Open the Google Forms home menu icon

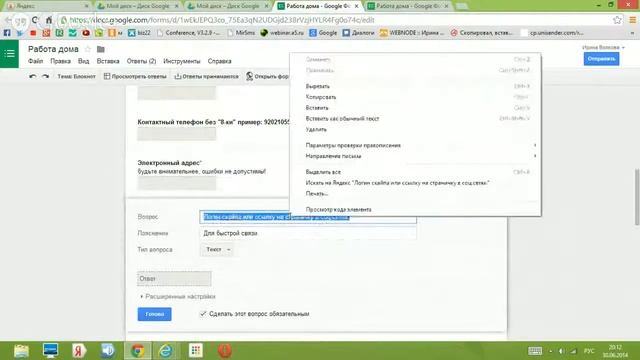pyautogui.click(x=9, y=53)
